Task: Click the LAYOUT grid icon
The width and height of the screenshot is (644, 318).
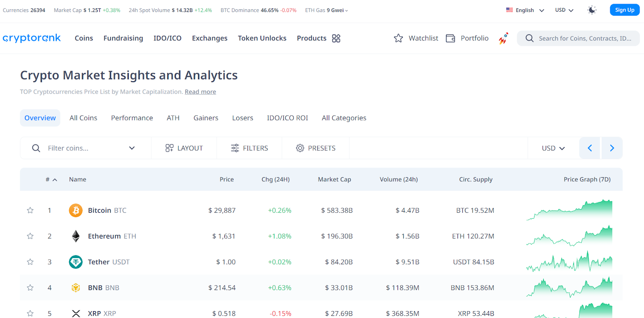Action: (x=169, y=148)
